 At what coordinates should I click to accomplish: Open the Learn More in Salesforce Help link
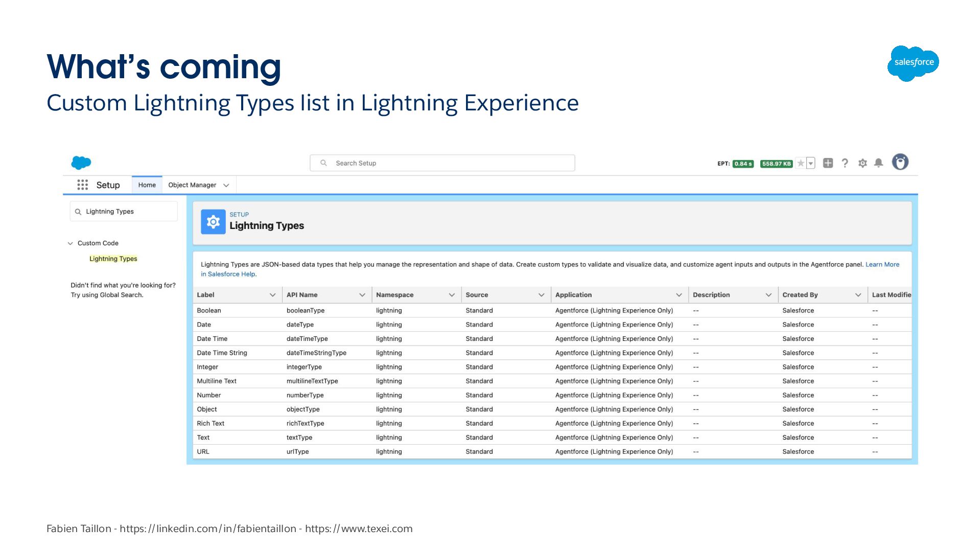click(x=882, y=264)
